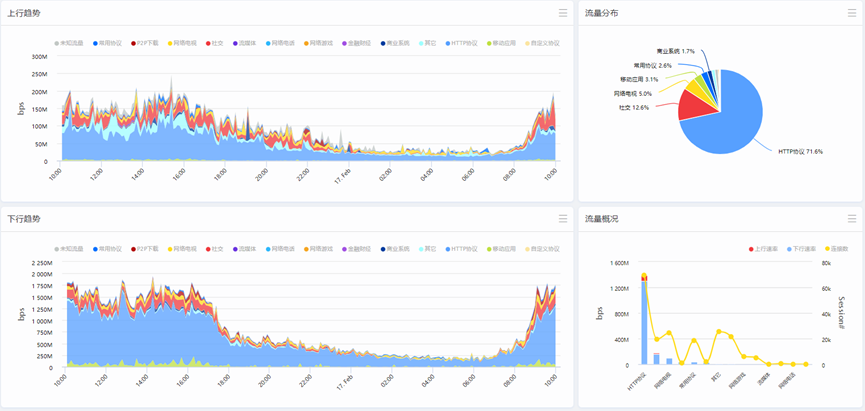Toggle 未知流量 series in 上行趋势 legend
This screenshot has height=411, width=865.
70,44
